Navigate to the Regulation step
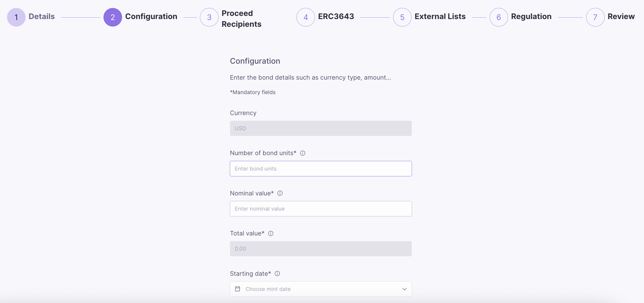Screen dimensions: 644x303 [x=531, y=16]
